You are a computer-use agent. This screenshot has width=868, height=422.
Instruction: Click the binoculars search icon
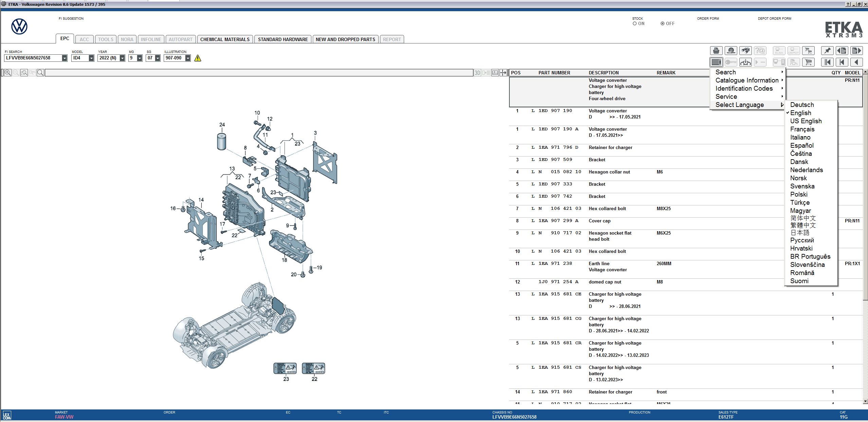click(745, 51)
